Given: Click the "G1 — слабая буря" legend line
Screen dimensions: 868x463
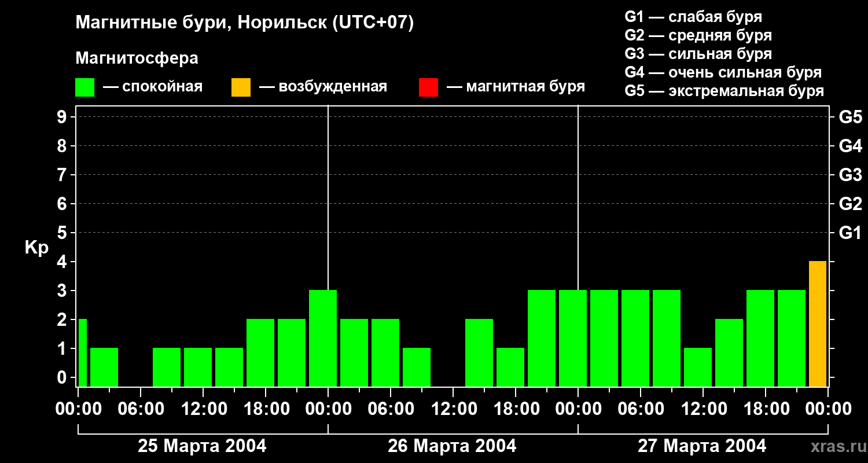Looking at the screenshot, I should point(693,17).
